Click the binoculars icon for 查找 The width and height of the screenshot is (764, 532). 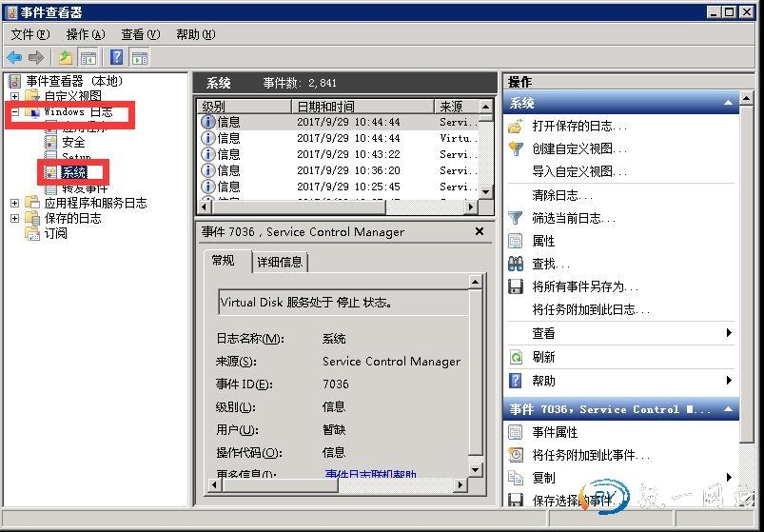pos(516,264)
